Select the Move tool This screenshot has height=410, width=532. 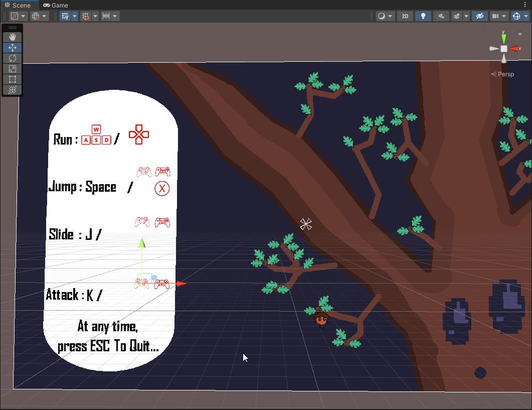(x=13, y=48)
